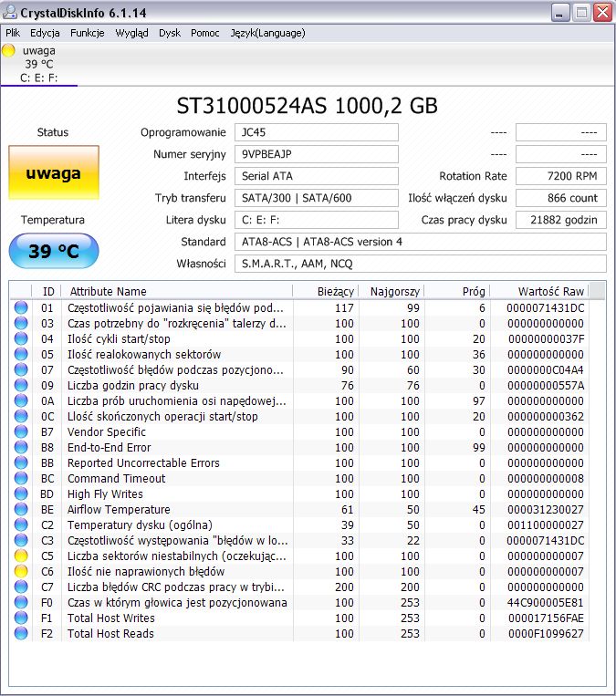Image resolution: width=616 pixels, height=696 pixels.
Task: Select the uwaga 39 °C disk tab
Action: (x=39, y=64)
